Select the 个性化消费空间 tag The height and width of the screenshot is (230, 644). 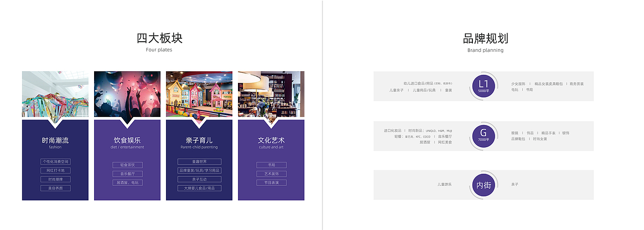click(55, 162)
